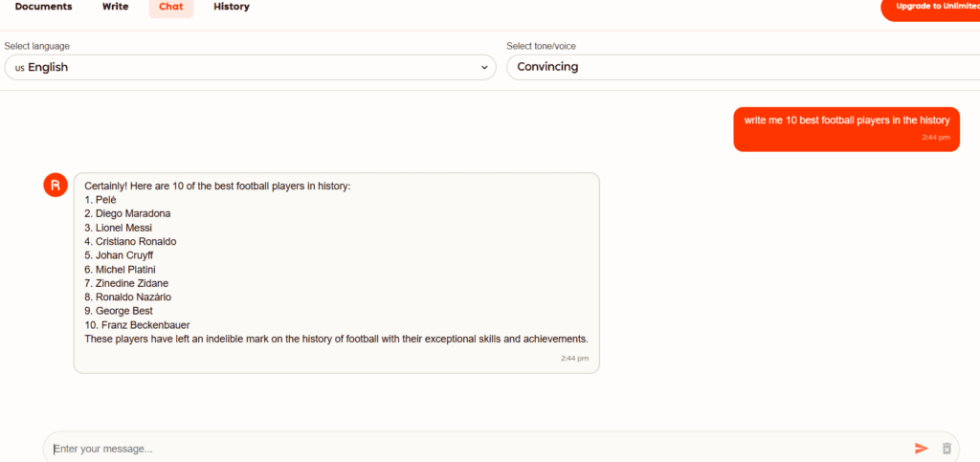Click the language dropdown chevron arrow
980x462 pixels.
(483, 67)
